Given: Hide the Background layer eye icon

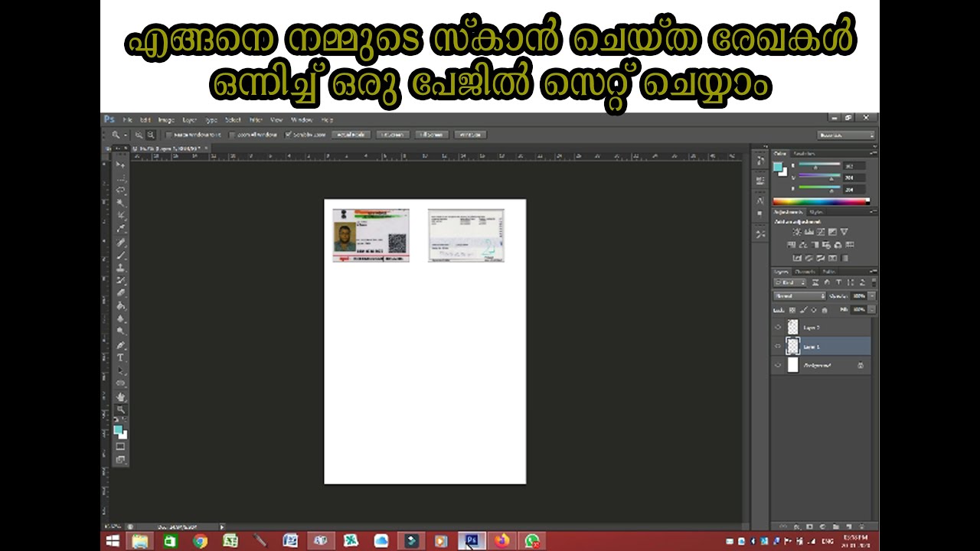Looking at the screenshot, I should pyautogui.click(x=778, y=366).
